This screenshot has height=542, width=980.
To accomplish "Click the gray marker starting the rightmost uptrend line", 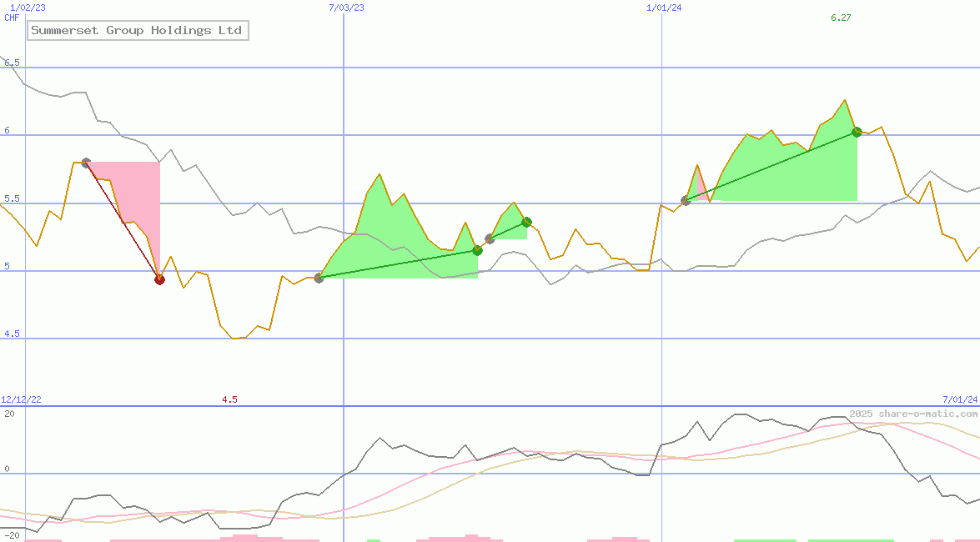I will click(686, 199).
